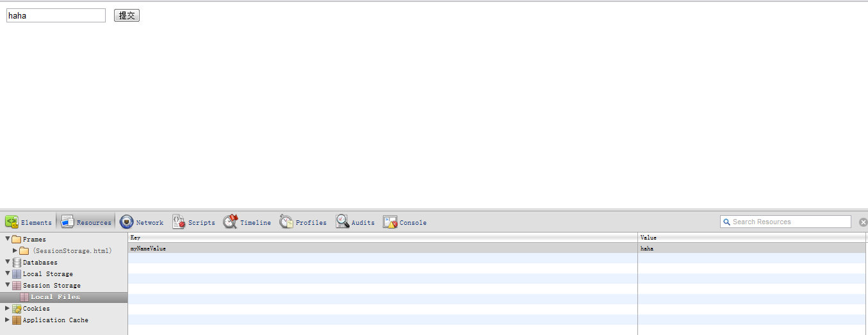
Task: Focus the text input containing haha
Action: pyautogui.click(x=56, y=15)
